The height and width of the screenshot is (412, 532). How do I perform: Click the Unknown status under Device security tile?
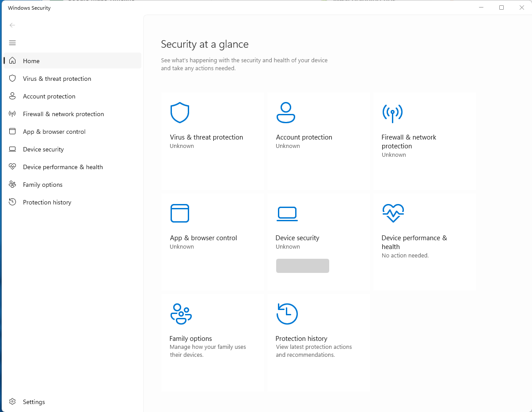[288, 246]
